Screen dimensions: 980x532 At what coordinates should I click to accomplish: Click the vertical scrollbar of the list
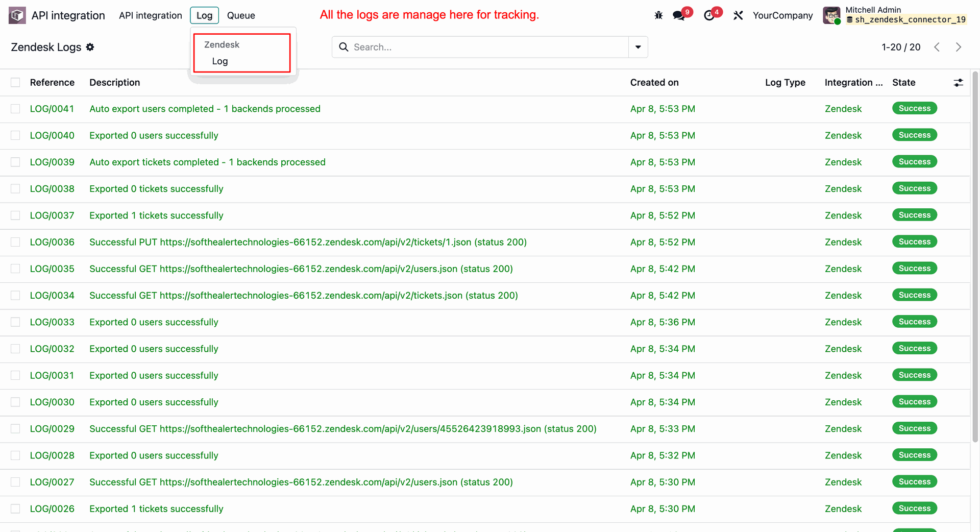point(975,257)
